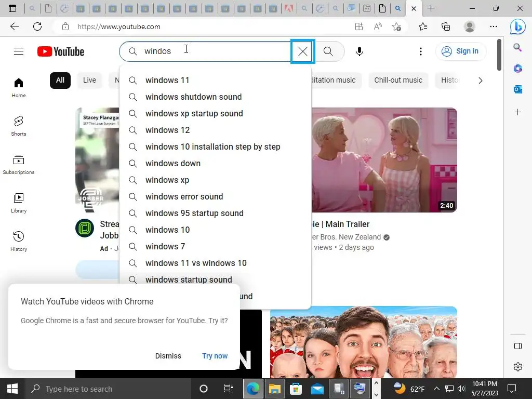Submit search with magnifier button

[x=328, y=51]
